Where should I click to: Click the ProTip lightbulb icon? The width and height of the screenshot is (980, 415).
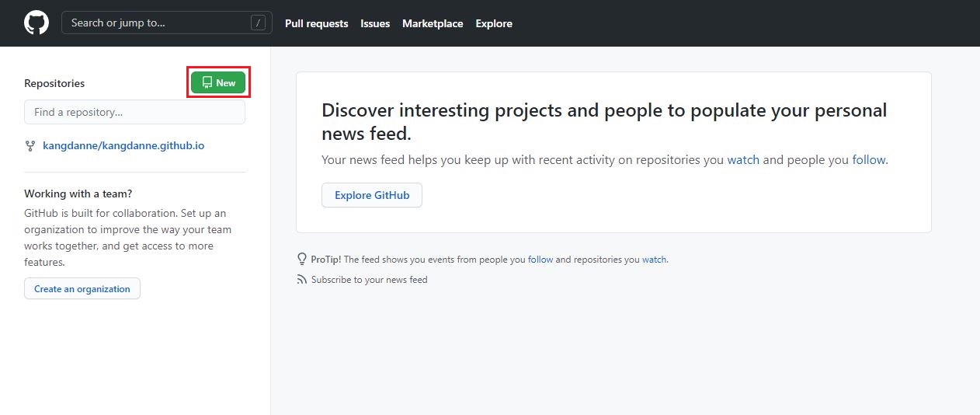click(x=302, y=259)
